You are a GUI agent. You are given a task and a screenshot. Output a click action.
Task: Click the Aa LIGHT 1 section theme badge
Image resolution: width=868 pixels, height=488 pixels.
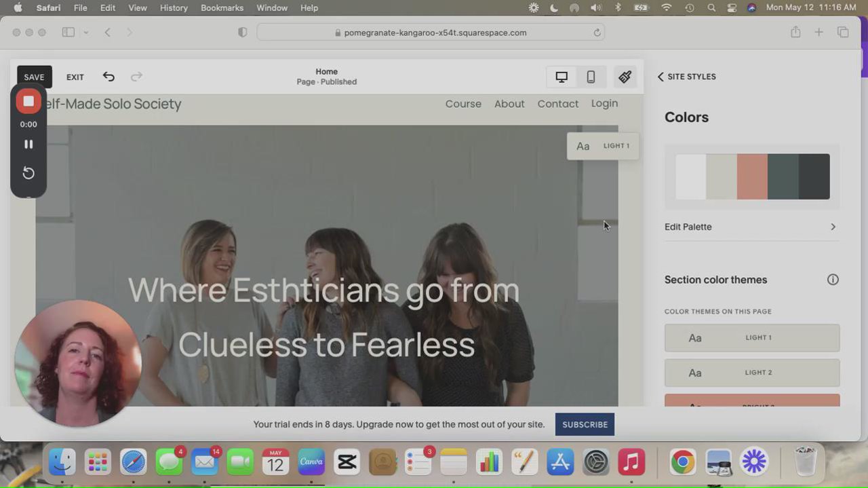pyautogui.click(x=603, y=146)
